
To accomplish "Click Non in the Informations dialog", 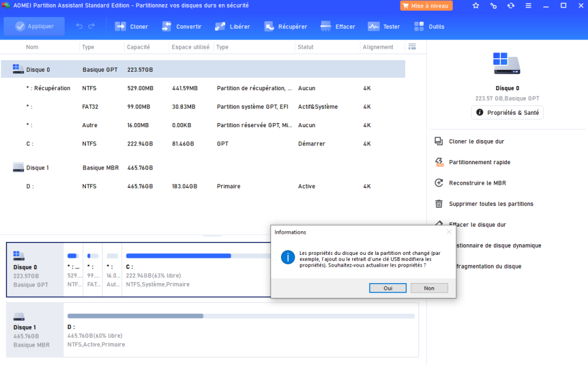I will 429,288.
